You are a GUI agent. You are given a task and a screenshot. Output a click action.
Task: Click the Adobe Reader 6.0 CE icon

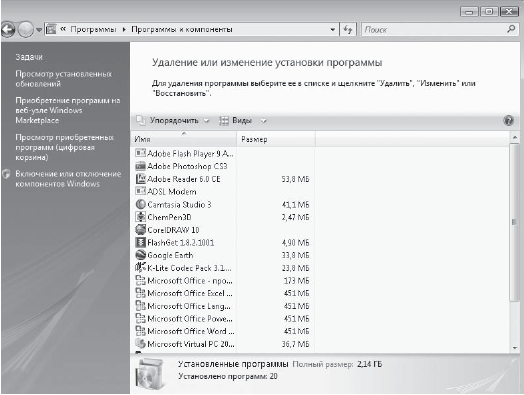[140, 179]
